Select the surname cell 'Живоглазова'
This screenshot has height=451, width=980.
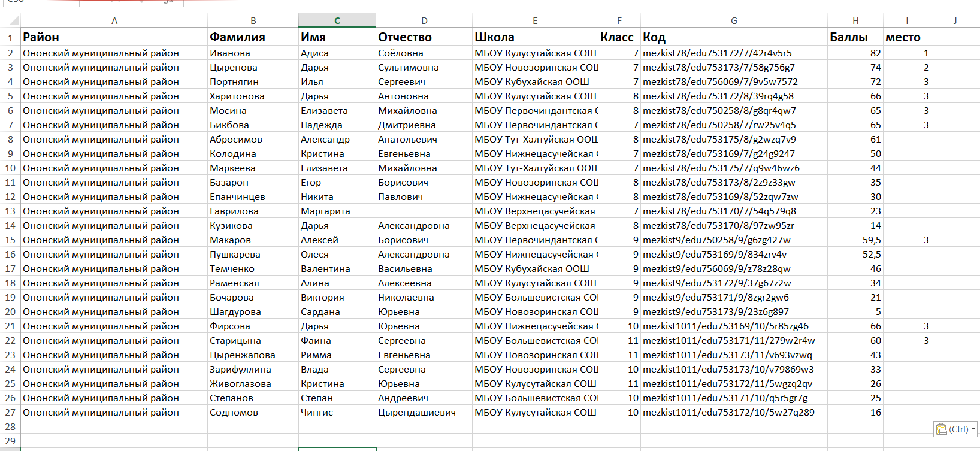[x=253, y=383]
